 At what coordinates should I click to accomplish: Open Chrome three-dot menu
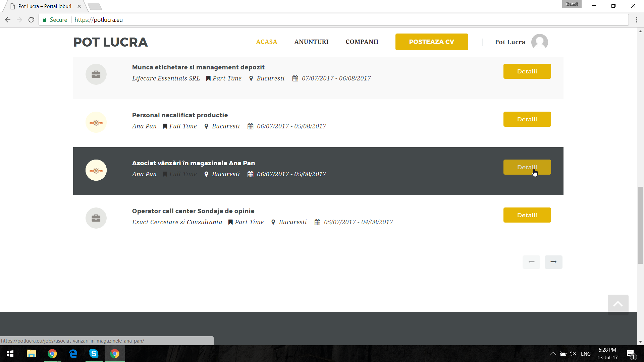coord(636,20)
